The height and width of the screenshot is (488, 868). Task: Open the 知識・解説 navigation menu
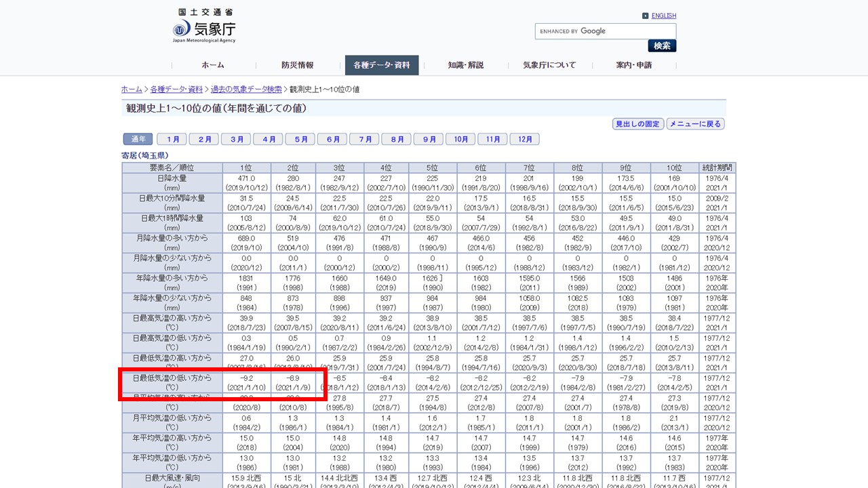[466, 65]
